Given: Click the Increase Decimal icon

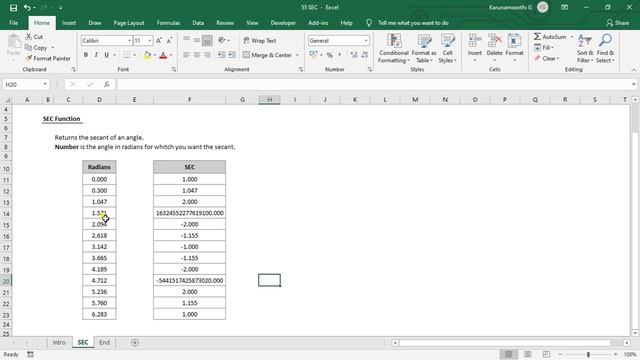Looking at the screenshot, I should click(x=353, y=55).
